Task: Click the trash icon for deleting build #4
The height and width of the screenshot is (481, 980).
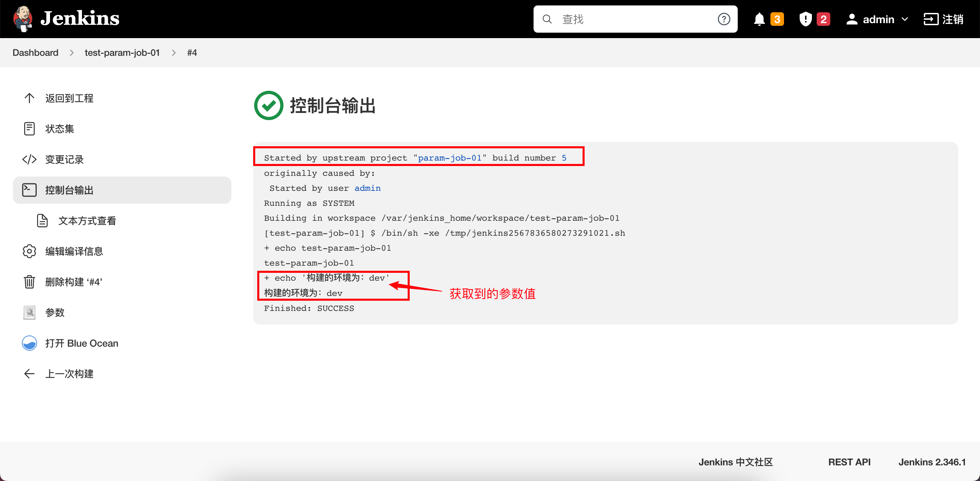Action: point(29,282)
